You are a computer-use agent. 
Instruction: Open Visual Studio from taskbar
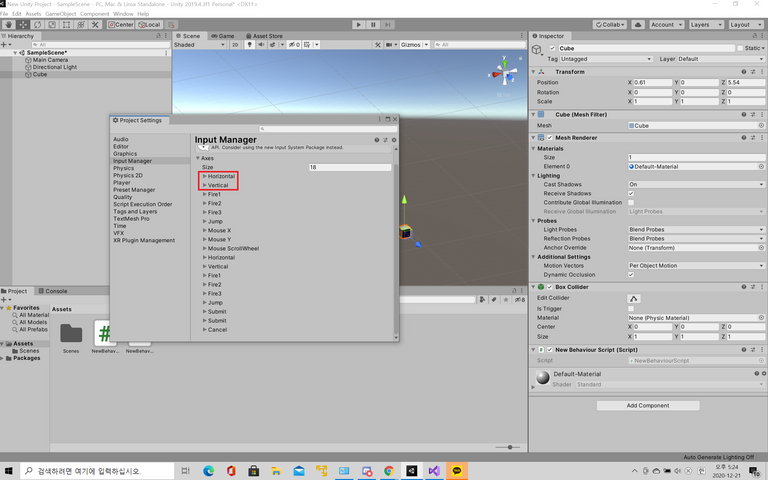(x=434, y=471)
